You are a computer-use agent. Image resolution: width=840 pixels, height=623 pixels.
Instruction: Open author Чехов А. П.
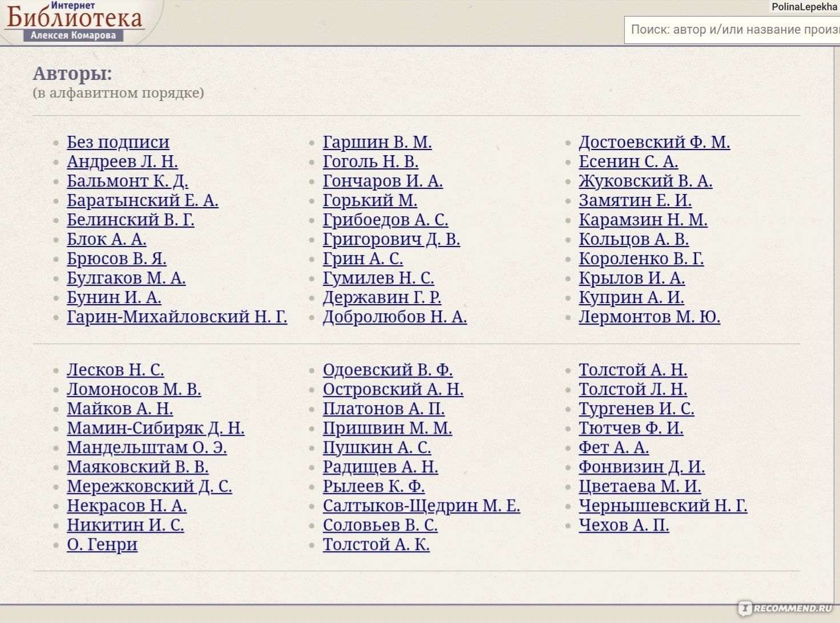pyautogui.click(x=624, y=525)
